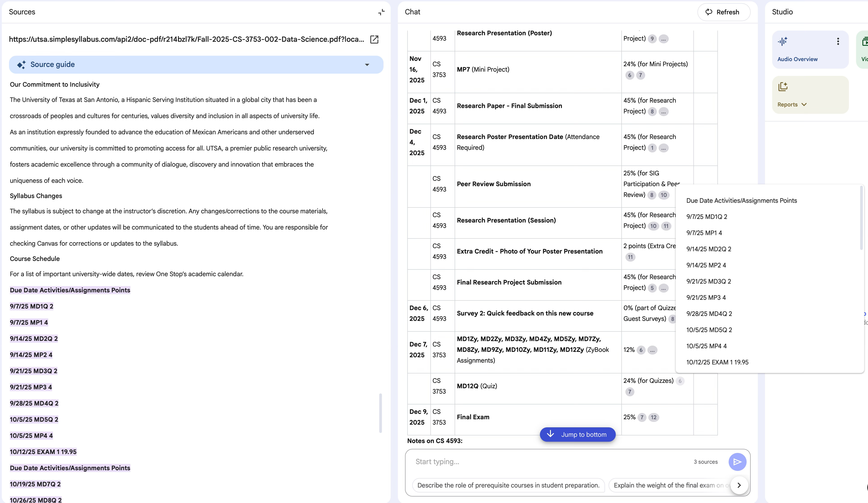Click the 3 sources indicator in chat box
The width and height of the screenshot is (868, 503).
[x=706, y=462]
